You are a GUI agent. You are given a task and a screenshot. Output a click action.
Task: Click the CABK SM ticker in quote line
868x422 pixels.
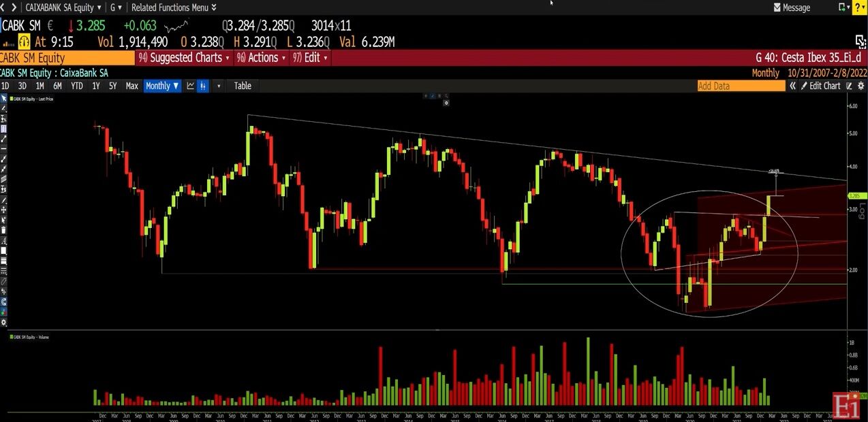pos(22,27)
